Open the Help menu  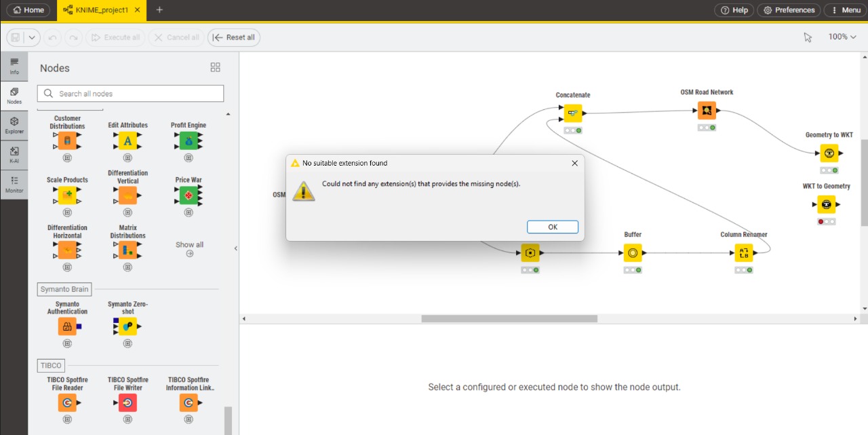coord(734,10)
